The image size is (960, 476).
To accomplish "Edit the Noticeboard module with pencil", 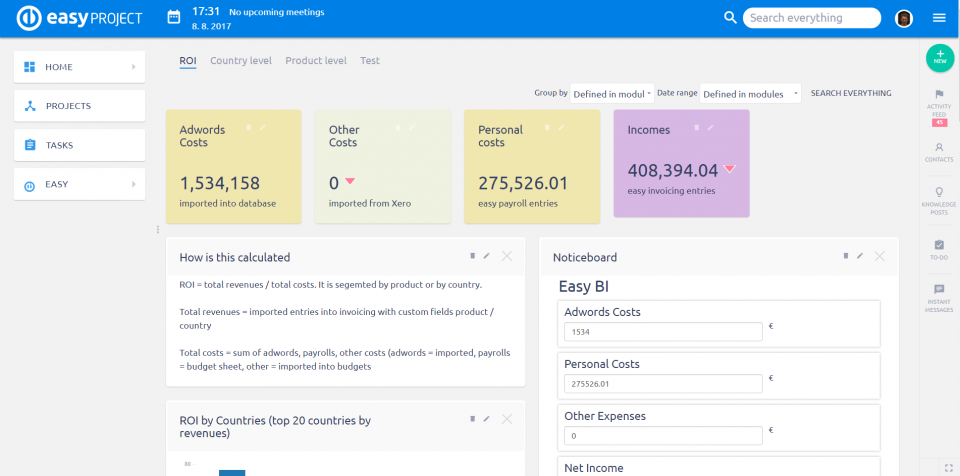I will 860,256.
